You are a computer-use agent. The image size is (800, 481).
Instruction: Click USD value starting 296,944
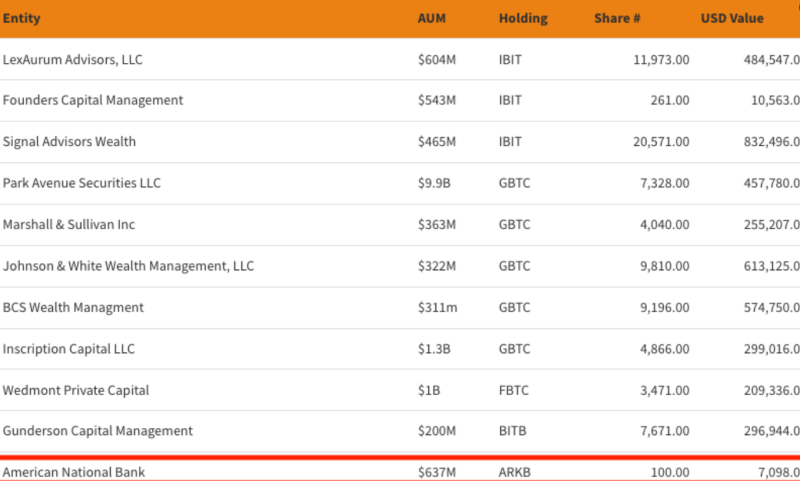[771, 431]
